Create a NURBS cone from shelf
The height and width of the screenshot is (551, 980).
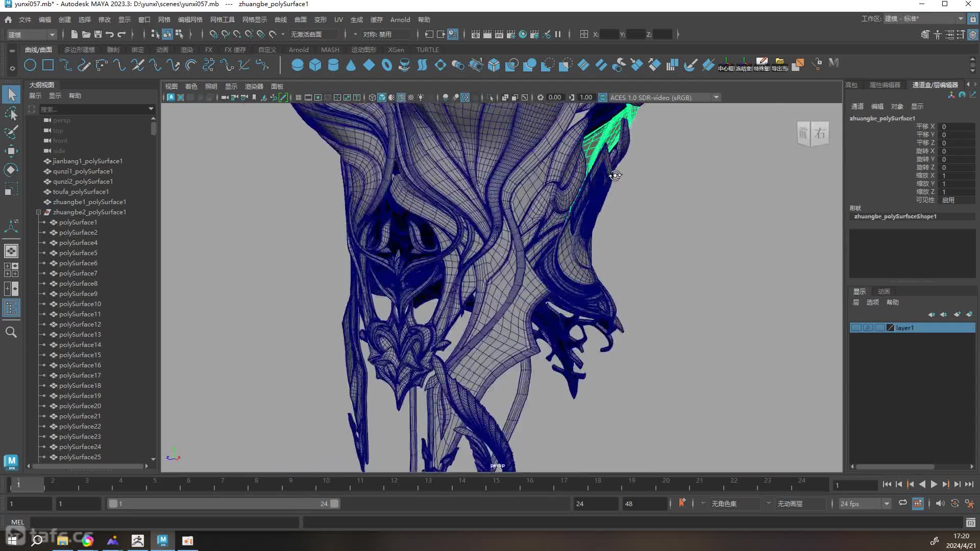click(351, 65)
